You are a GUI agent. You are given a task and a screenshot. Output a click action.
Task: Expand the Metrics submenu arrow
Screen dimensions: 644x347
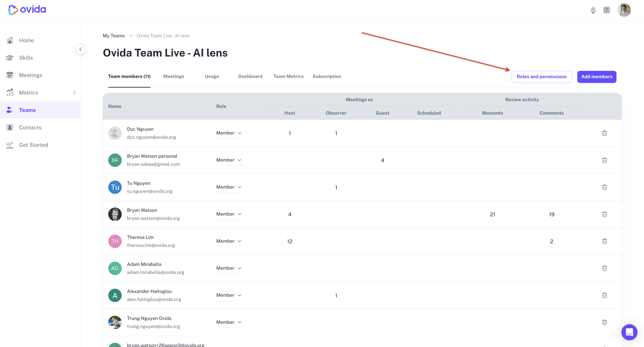[x=74, y=93]
